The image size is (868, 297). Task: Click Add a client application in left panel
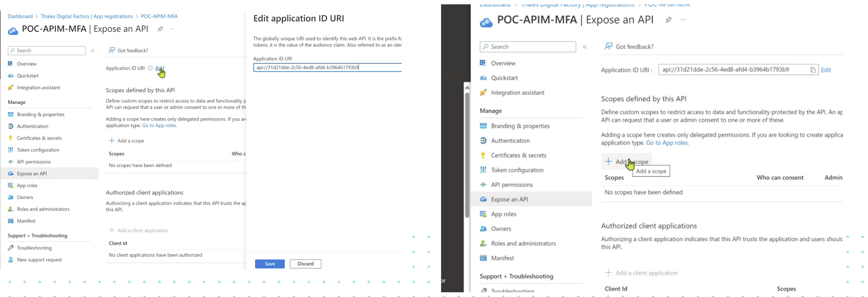click(x=139, y=230)
